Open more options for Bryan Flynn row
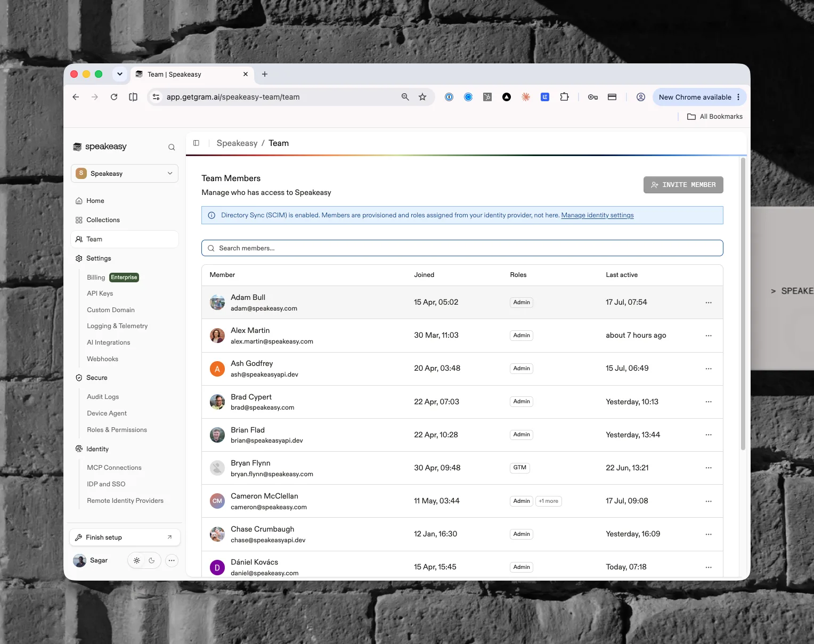The height and width of the screenshot is (644, 814). tap(709, 468)
